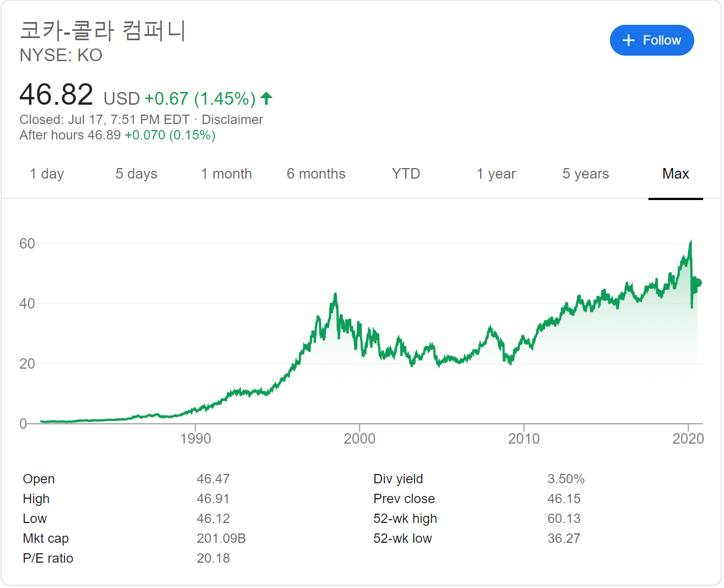Click the After hours 46.89 text
Image resolution: width=724 pixels, height=588 pixels.
click(70, 135)
